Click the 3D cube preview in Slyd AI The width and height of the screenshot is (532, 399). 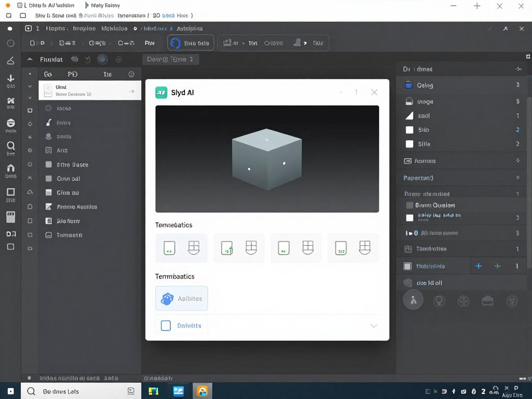point(267,159)
